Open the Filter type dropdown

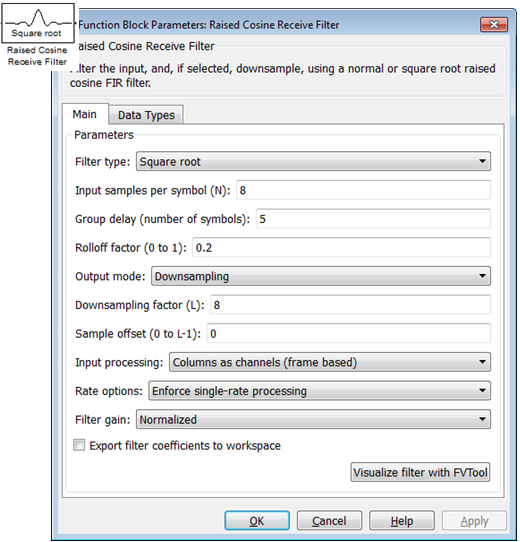313,161
